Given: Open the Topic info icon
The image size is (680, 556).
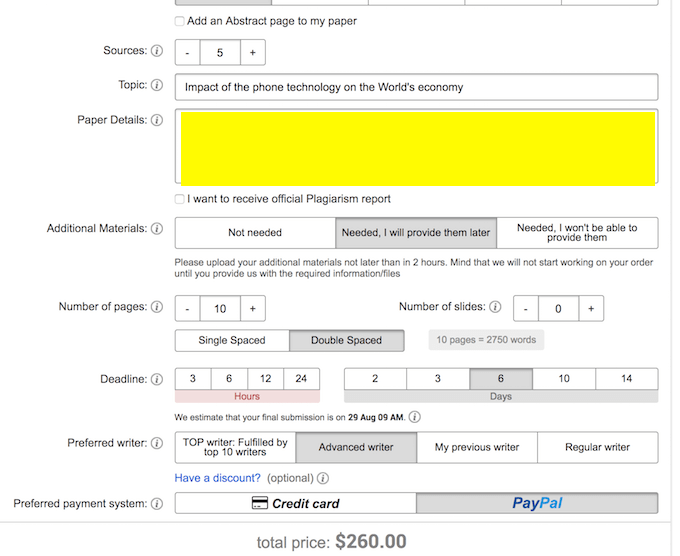Looking at the screenshot, I should click(157, 85).
